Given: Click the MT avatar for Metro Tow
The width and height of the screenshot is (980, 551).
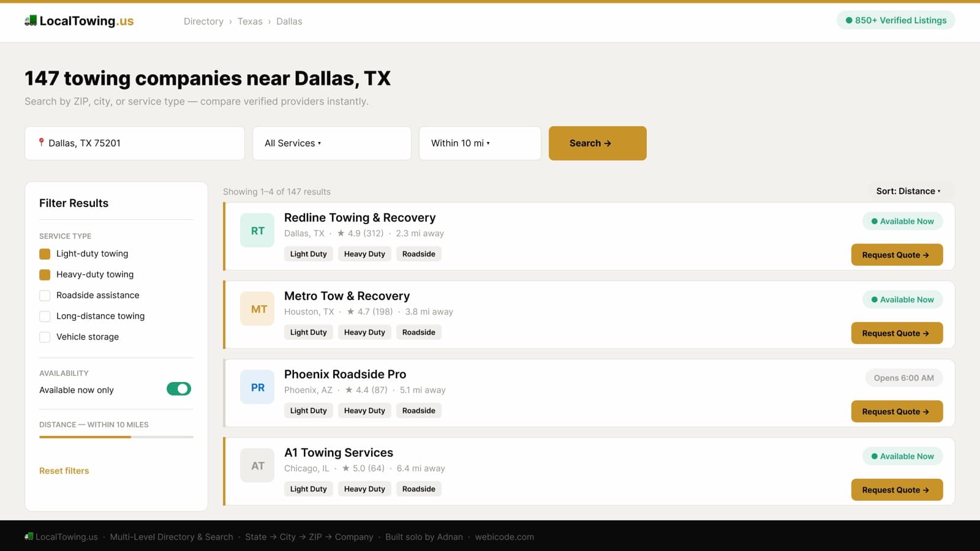Looking at the screenshot, I should coord(257,309).
